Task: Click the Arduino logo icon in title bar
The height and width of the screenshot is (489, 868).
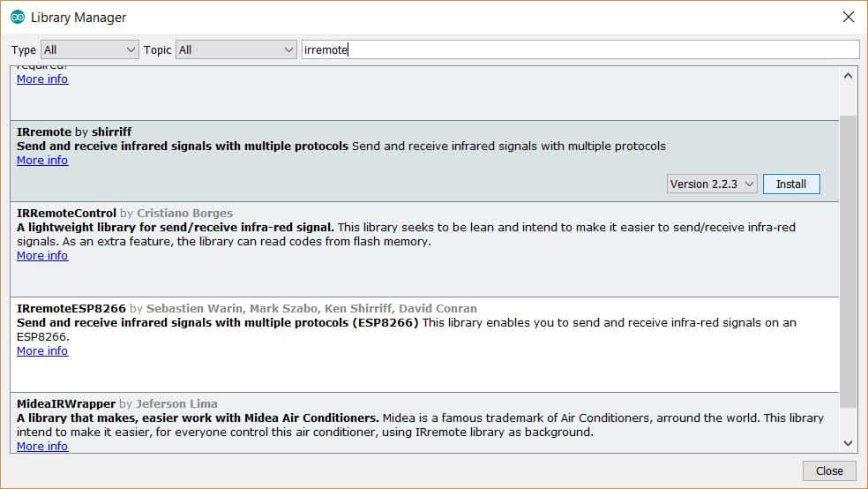Action: pos(18,17)
